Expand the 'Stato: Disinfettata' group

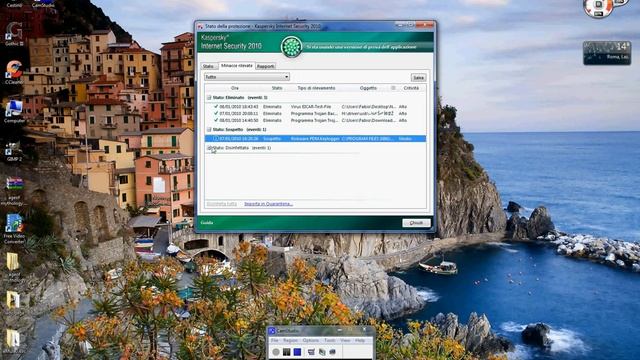209,148
